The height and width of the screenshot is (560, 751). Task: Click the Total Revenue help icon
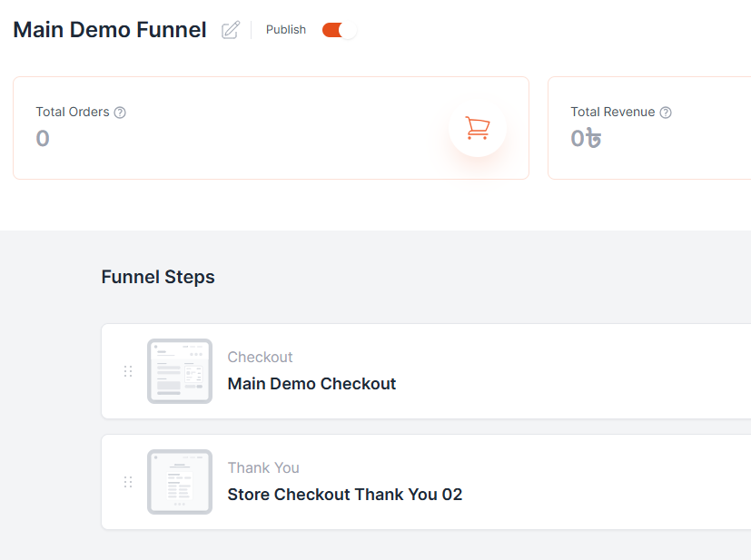click(666, 113)
